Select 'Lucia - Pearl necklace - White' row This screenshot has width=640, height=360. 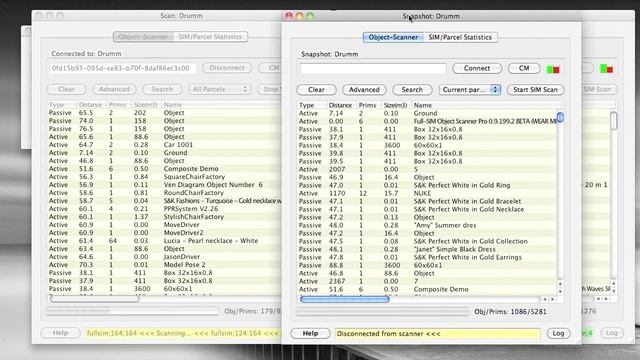pos(164,241)
